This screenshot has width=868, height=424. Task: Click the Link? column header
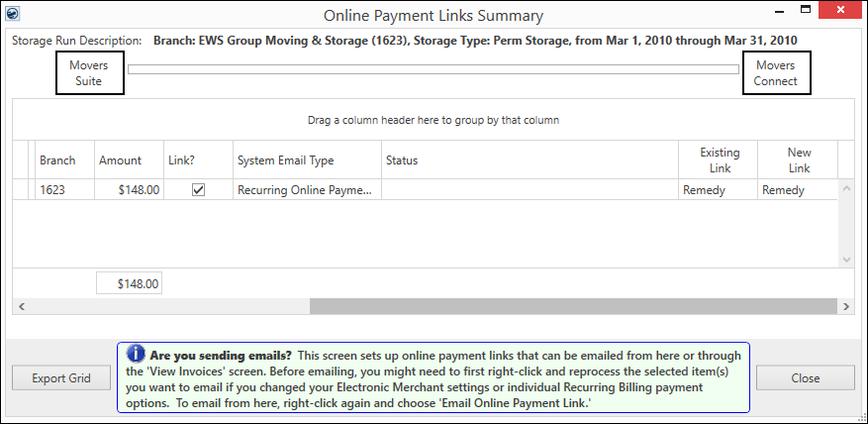(x=198, y=160)
